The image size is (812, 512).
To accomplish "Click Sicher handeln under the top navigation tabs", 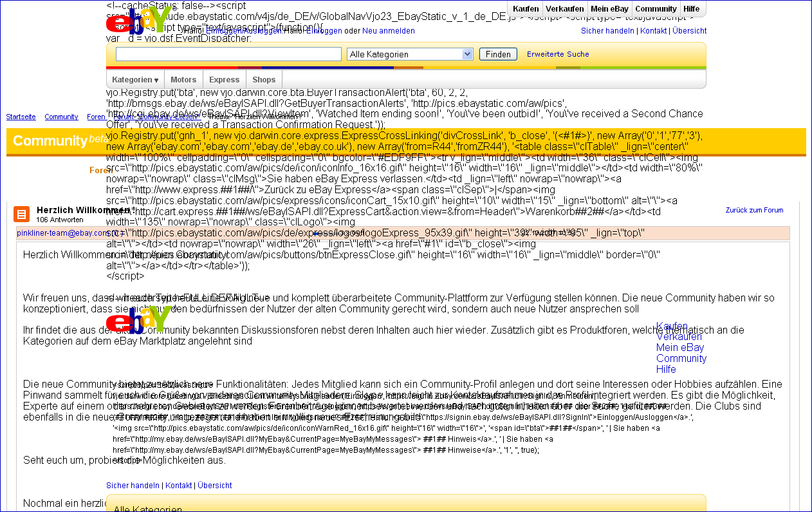I will click(x=607, y=31).
